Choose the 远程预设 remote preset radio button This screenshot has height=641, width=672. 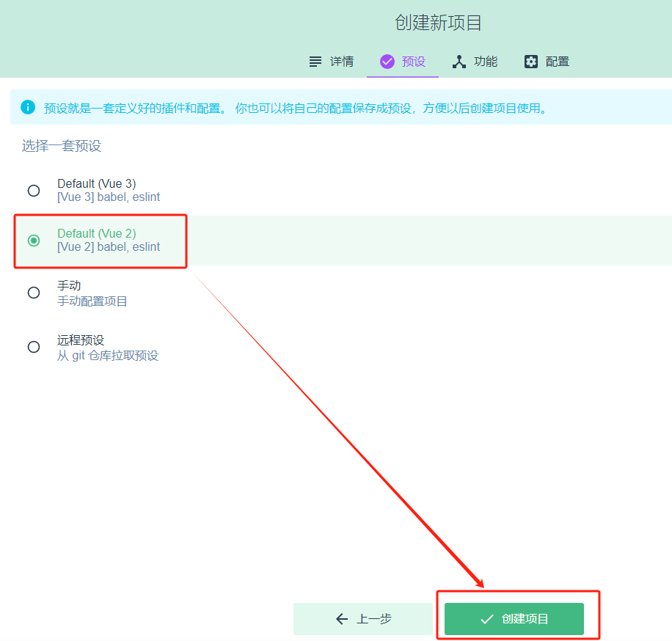34,347
